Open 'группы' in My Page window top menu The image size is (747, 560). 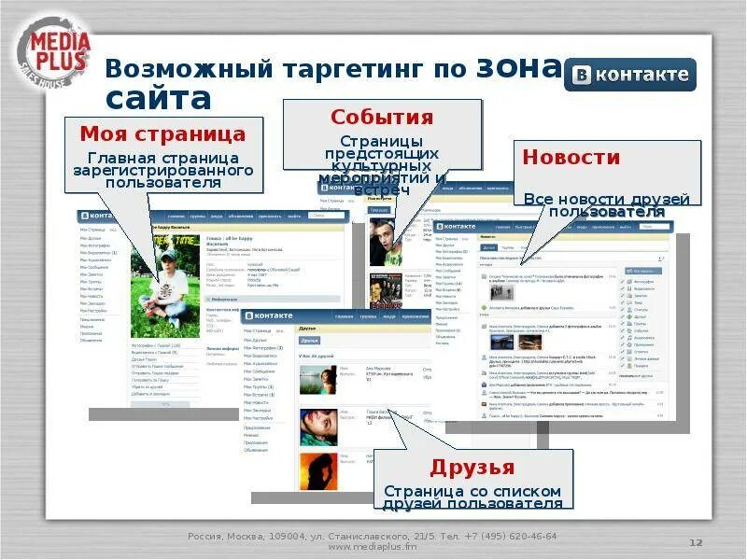coord(198,217)
